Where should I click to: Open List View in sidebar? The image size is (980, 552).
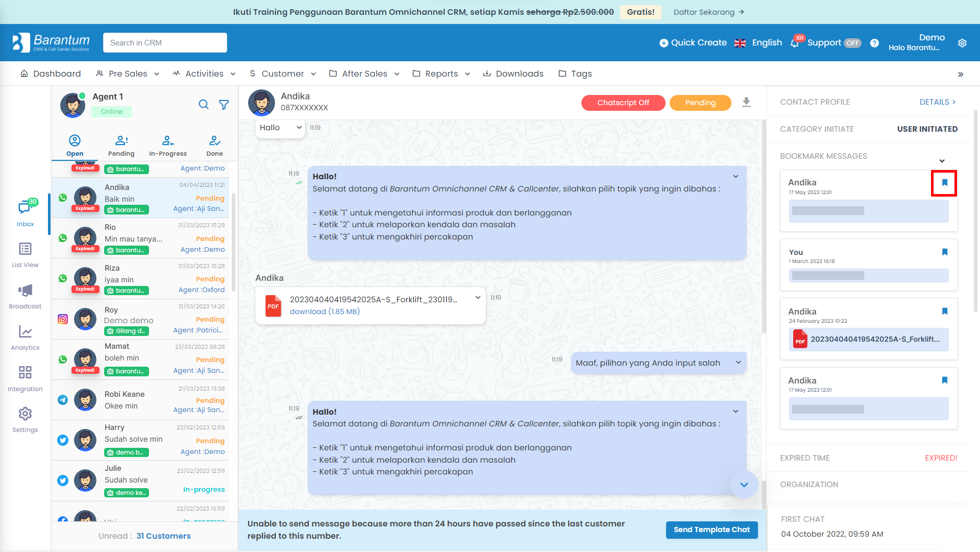click(x=25, y=249)
